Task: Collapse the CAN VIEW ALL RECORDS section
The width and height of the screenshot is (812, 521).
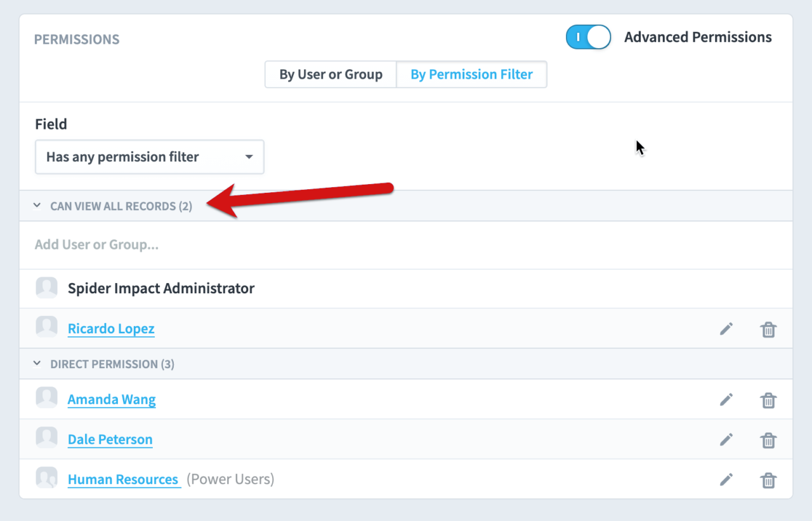Action: click(x=36, y=206)
